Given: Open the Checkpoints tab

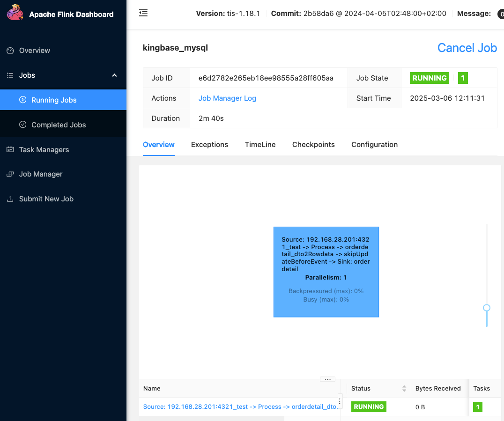Looking at the screenshot, I should click(x=313, y=145).
